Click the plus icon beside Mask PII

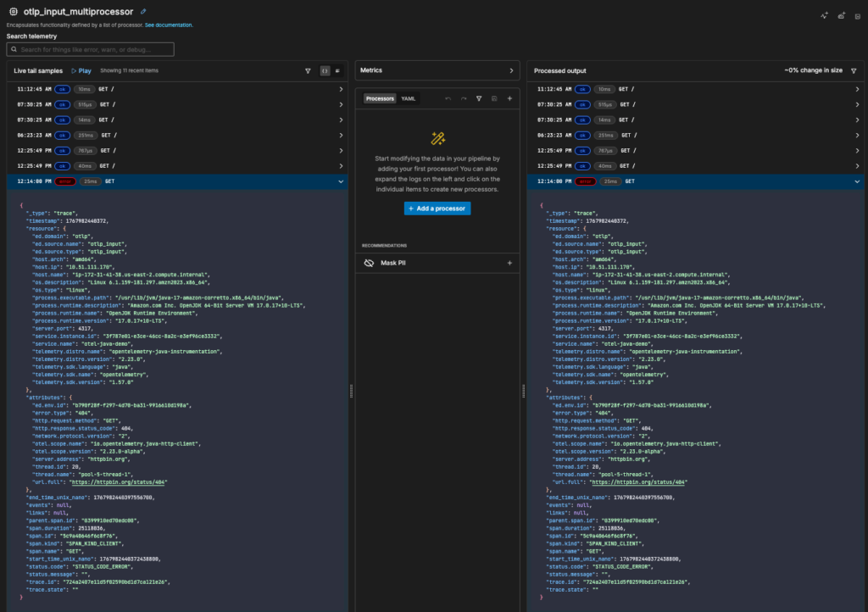509,264
